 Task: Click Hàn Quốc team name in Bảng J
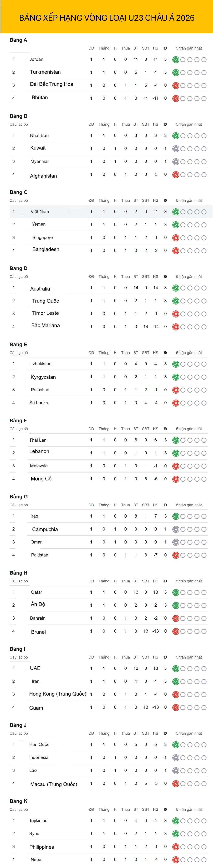point(39,745)
